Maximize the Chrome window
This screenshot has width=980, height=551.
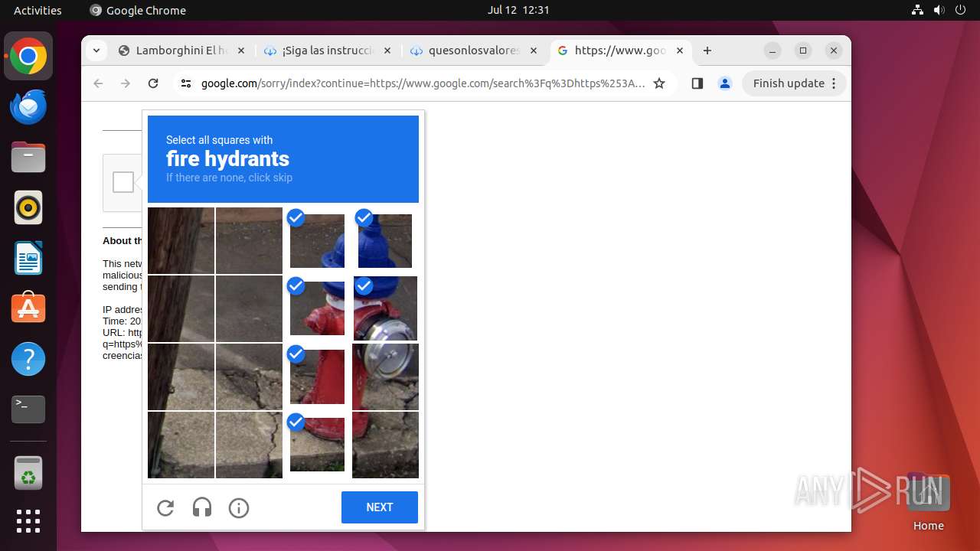(803, 51)
